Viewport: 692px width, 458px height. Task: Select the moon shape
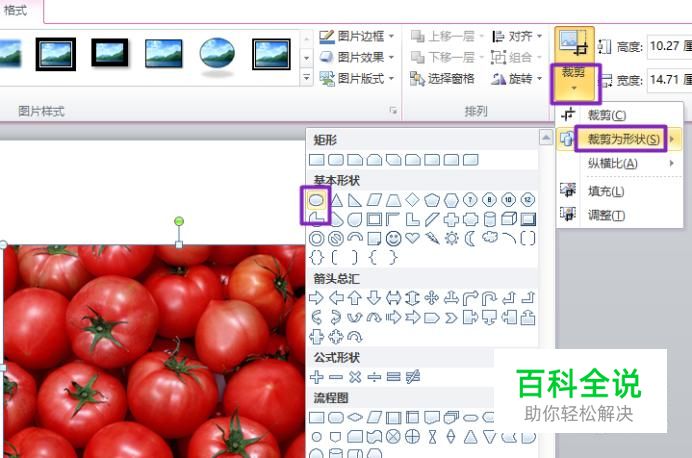click(470, 239)
